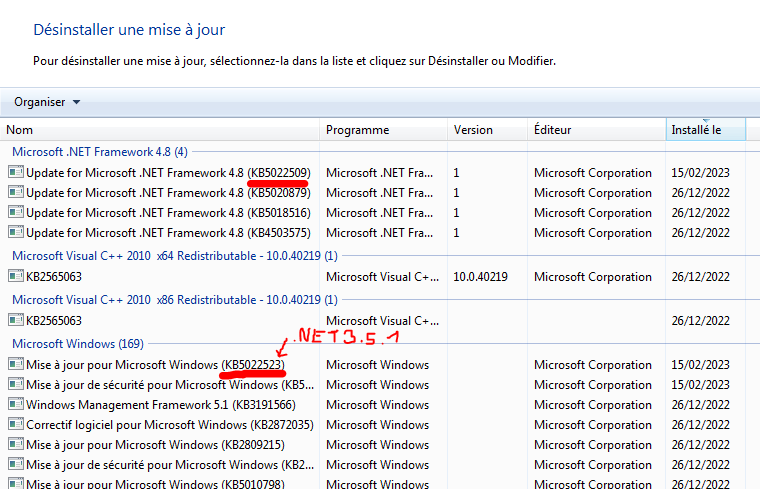Select Update for .NET Framework 4.8 (KB5022509)

(168, 173)
